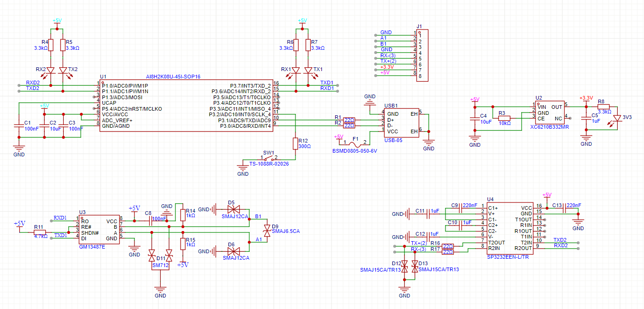This screenshot has height=309, width=644.
Task: Select the C13 220nF capacitor
Action: [x=560, y=208]
